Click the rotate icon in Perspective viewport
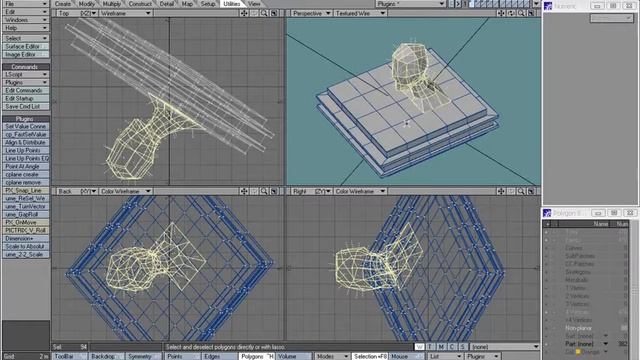The width and height of the screenshot is (640, 360). [511, 13]
